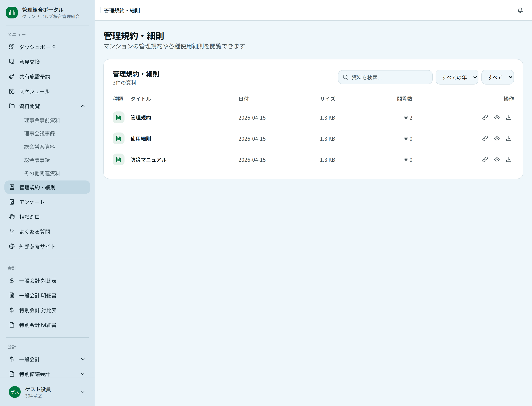Click the 資料閲覧 folder icon

(x=12, y=106)
